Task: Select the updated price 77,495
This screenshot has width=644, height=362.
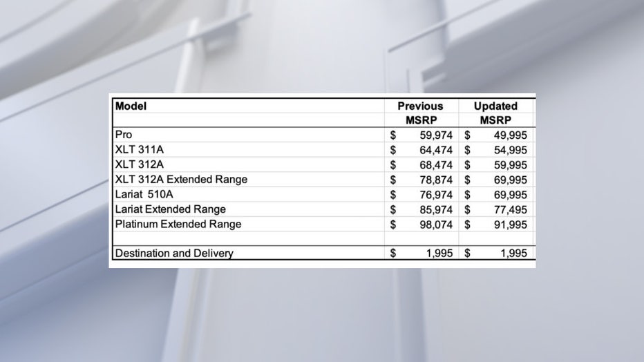Action: pos(510,210)
